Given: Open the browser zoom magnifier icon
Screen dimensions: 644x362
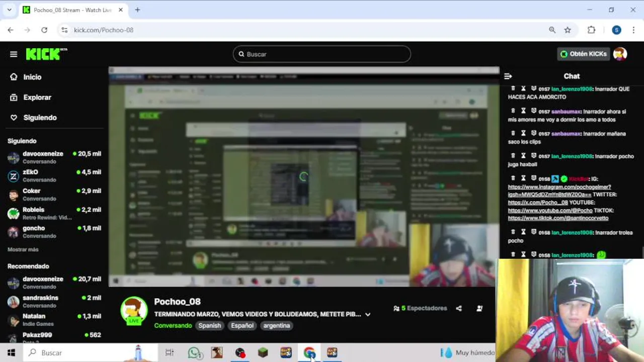Looking at the screenshot, I should tap(552, 30).
